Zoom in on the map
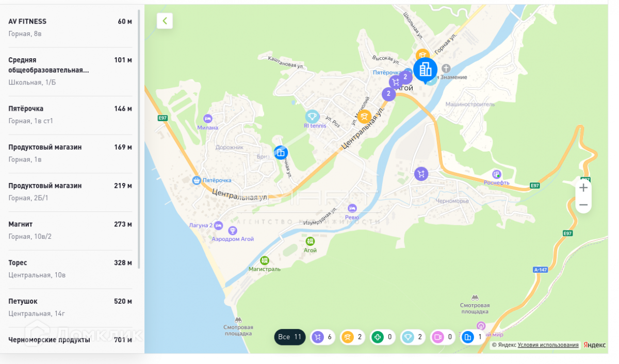Viewport: 619px width, 364px height. point(583,188)
